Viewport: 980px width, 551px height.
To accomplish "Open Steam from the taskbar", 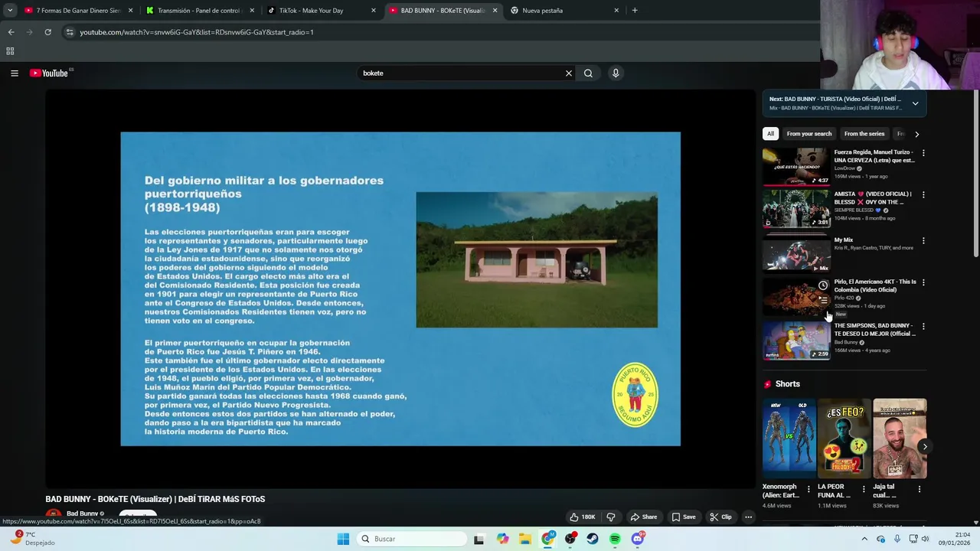I will click(593, 539).
